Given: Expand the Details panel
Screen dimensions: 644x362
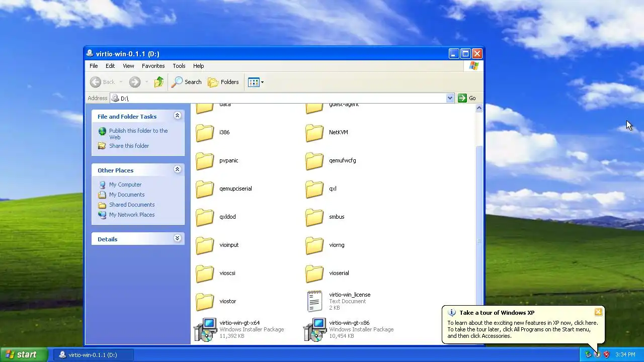Looking at the screenshot, I should tap(177, 238).
